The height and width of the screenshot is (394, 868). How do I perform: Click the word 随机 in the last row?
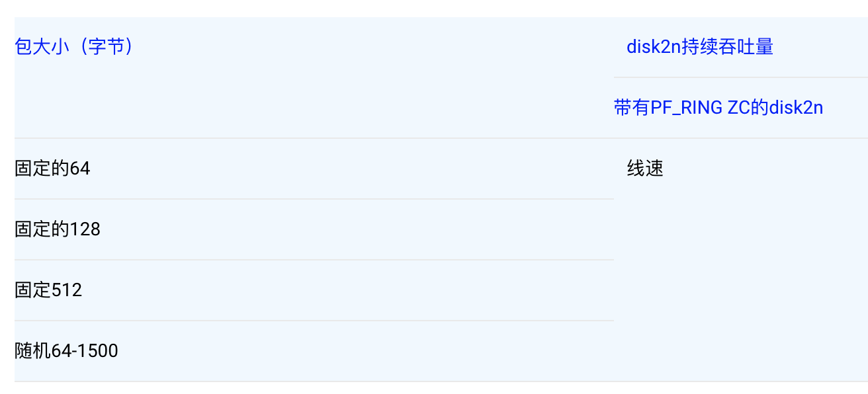[x=32, y=351]
